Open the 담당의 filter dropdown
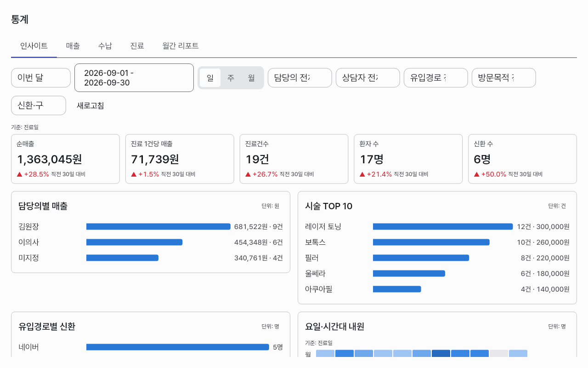 (x=300, y=78)
